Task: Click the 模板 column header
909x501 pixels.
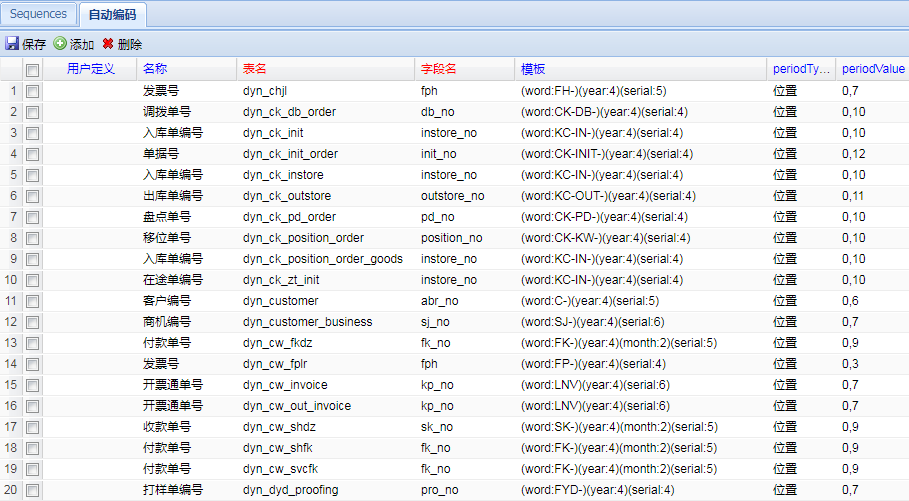Action: (x=533, y=69)
